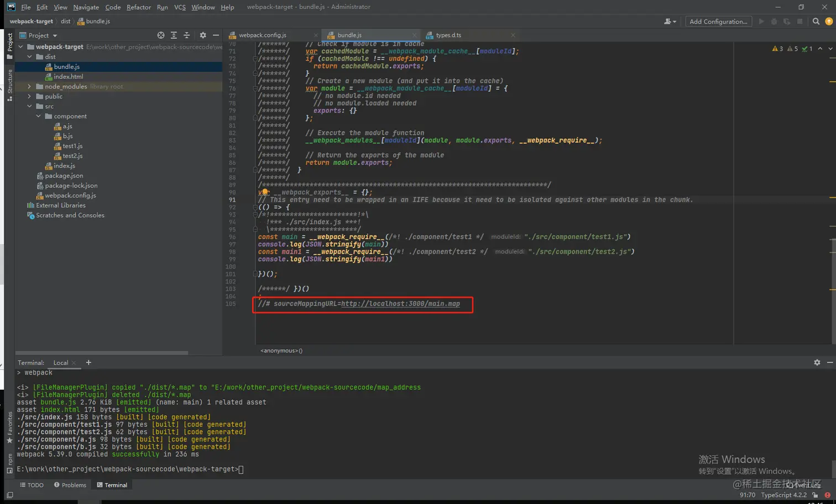Click the yellow intention bulb on line 90
Image resolution: width=836 pixels, height=504 pixels.
265,192
